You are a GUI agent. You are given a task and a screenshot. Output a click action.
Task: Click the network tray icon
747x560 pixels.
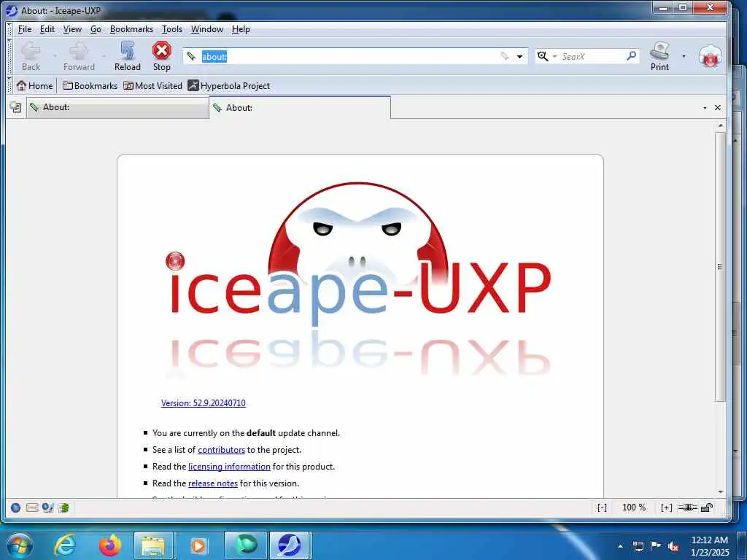(x=638, y=546)
